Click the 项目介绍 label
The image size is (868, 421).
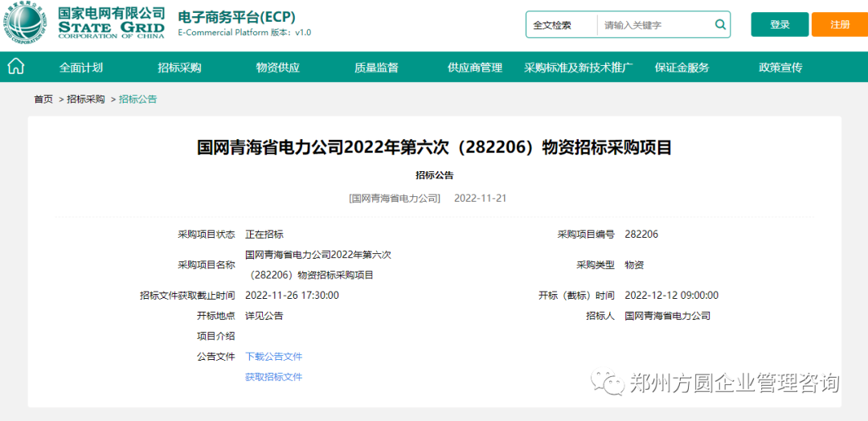tap(216, 336)
